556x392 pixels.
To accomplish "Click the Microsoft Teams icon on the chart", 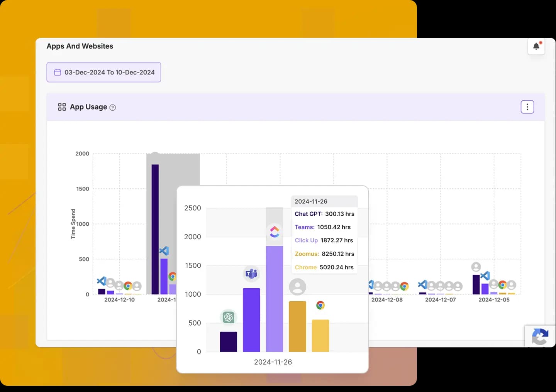I will click(x=251, y=274).
